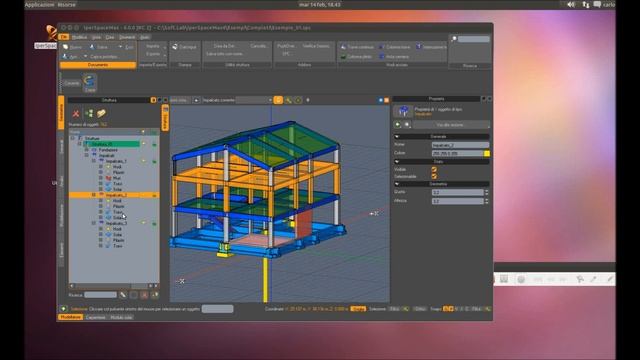The width and height of the screenshot is (640, 360).
Task: Click the printer icon in the Stampa group
Action: [175, 47]
